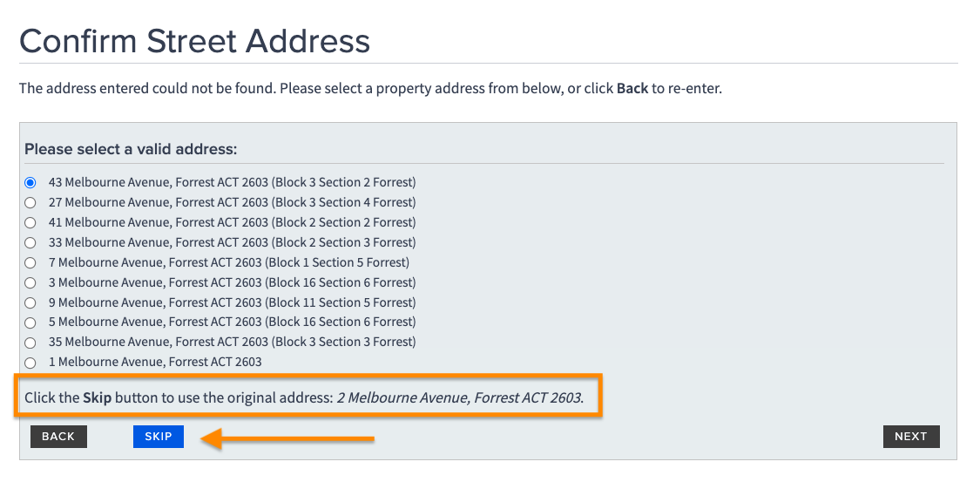Click the black Back button
Screen dimensions: 980x482
(x=58, y=437)
